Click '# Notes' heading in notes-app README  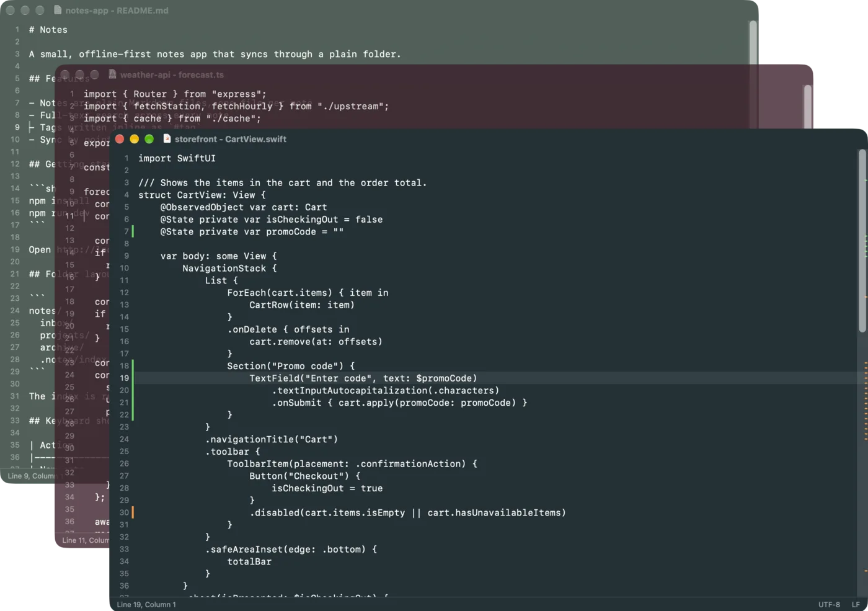point(48,29)
